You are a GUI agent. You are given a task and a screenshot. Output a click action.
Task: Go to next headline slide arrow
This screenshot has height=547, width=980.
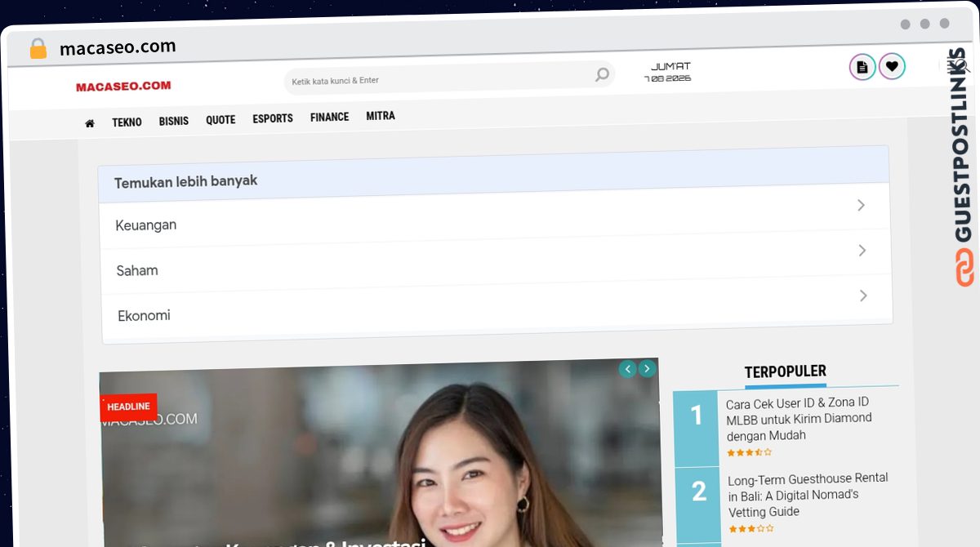coord(647,369)
